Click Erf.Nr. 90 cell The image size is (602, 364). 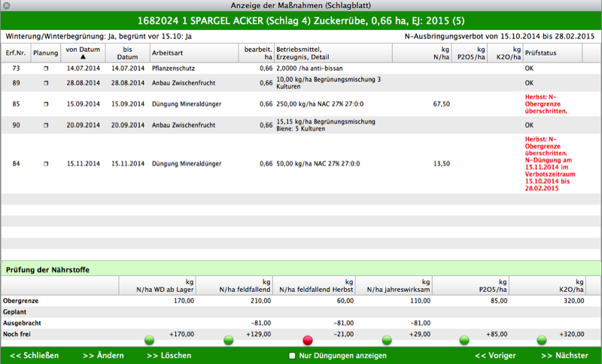(x=16, y=125)
